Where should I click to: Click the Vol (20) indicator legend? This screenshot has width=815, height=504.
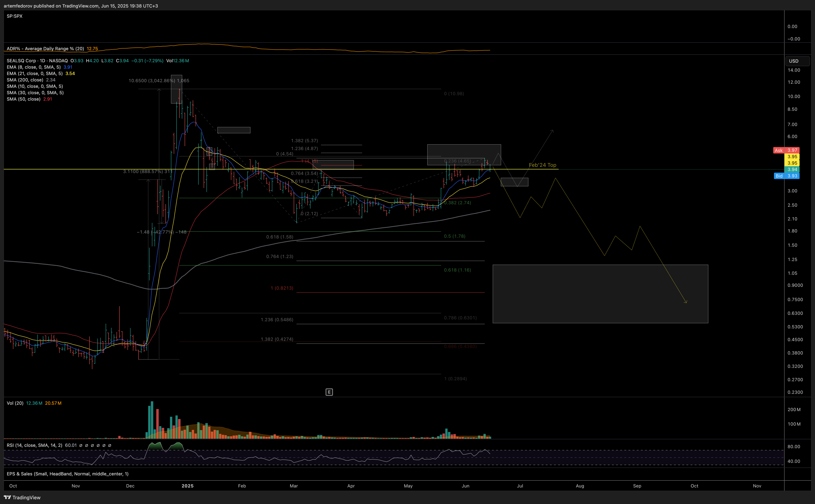[34, 403]
